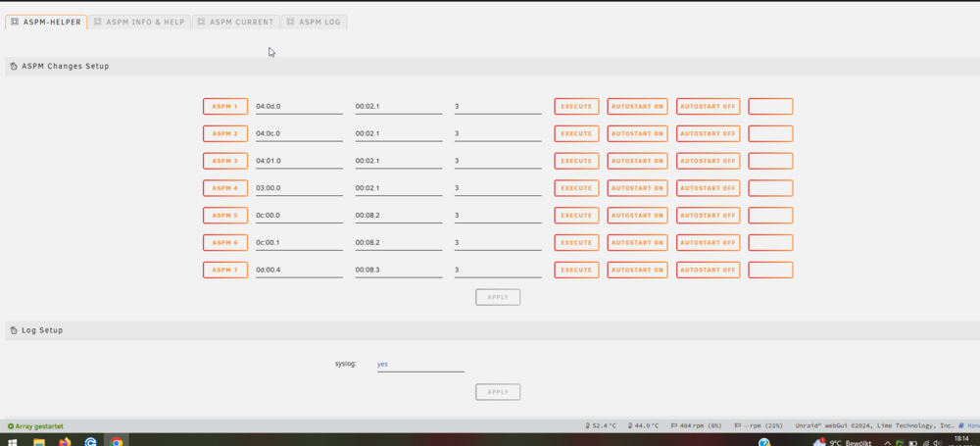Turn Autostart Off for ASPM 7
This screenshot has height=446, width=980.
[x=709, y=271]
